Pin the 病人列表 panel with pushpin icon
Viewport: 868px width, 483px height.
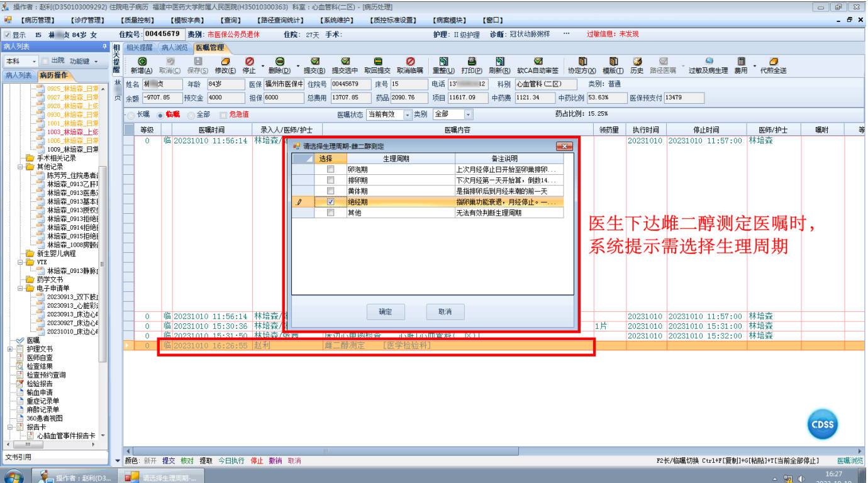click(104, 47)
